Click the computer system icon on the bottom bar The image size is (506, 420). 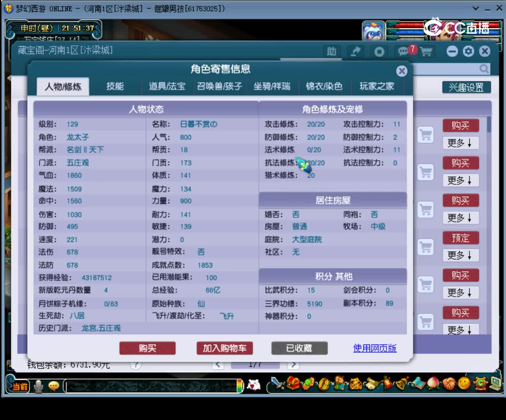(496, 383)
